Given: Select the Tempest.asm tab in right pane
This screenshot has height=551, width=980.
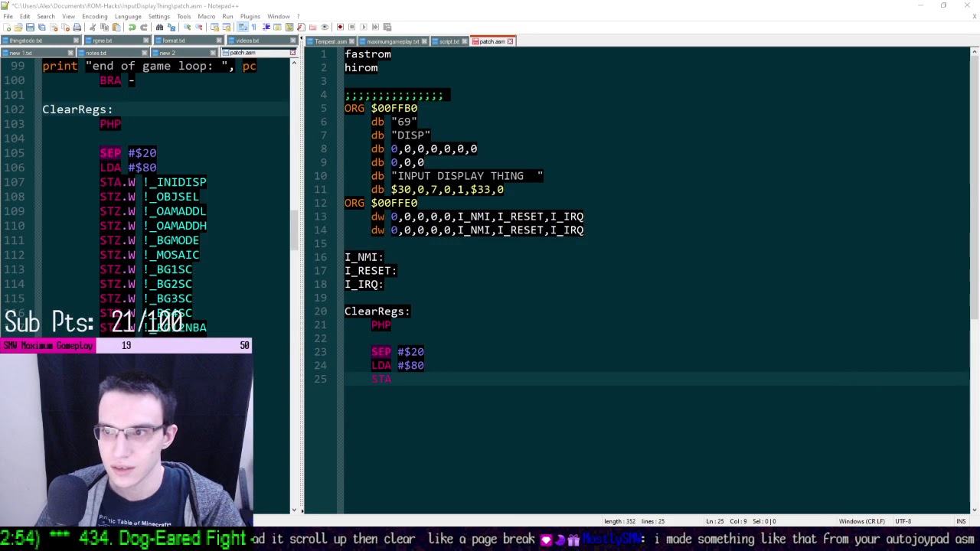Looking at the screenshot, I should point(331,41).
